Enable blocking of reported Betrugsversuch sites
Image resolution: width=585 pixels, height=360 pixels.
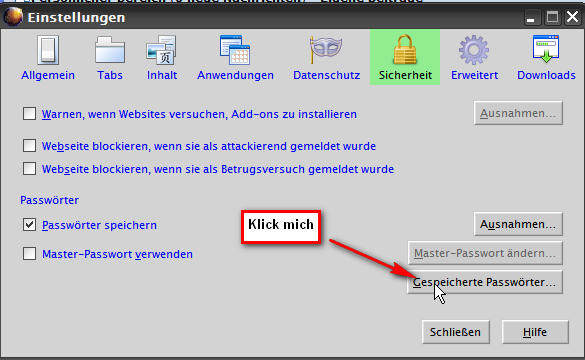pos(29,169)
